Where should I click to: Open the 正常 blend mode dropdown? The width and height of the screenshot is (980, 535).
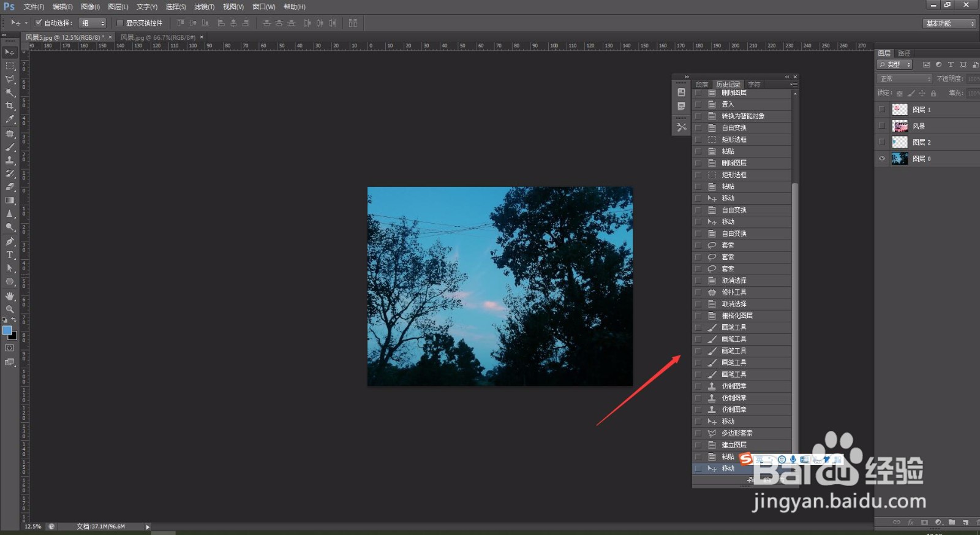[x=905, y=79]
